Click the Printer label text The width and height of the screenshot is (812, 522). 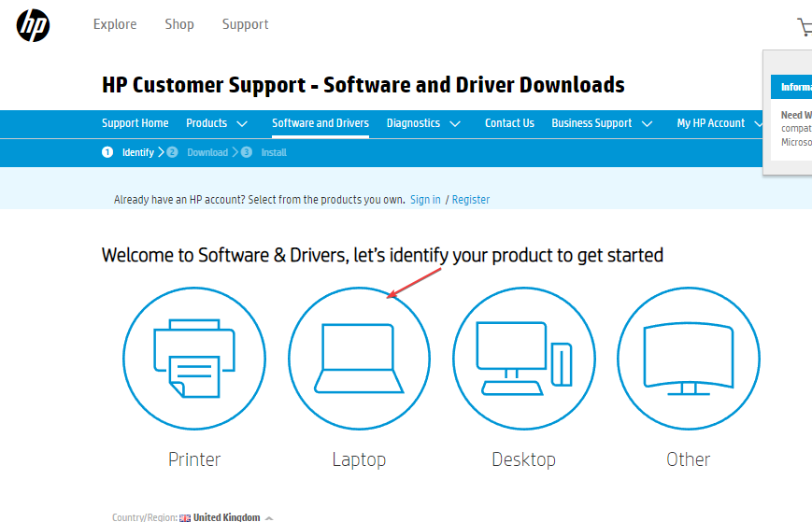click(194, 459)
